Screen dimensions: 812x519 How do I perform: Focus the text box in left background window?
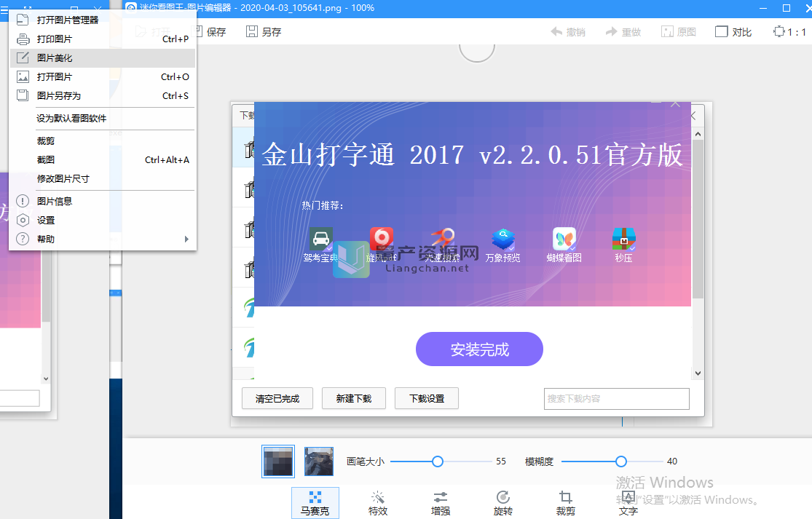point(20,398)
